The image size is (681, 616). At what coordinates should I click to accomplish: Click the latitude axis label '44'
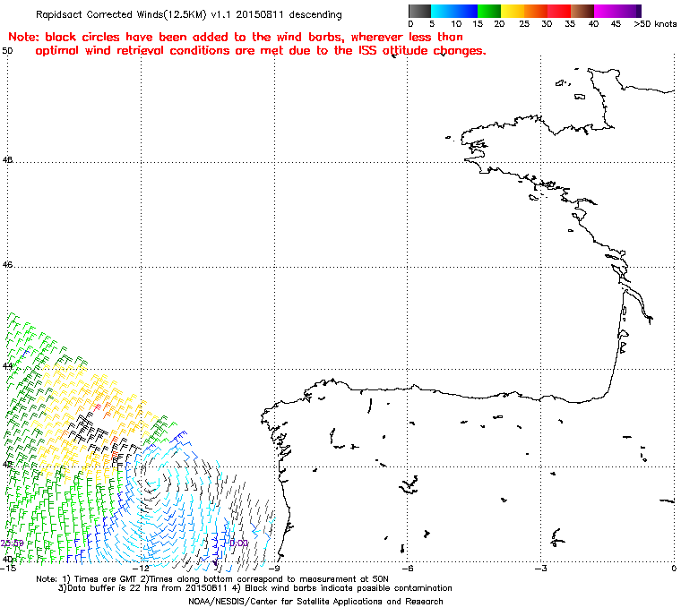click(7, 366)
